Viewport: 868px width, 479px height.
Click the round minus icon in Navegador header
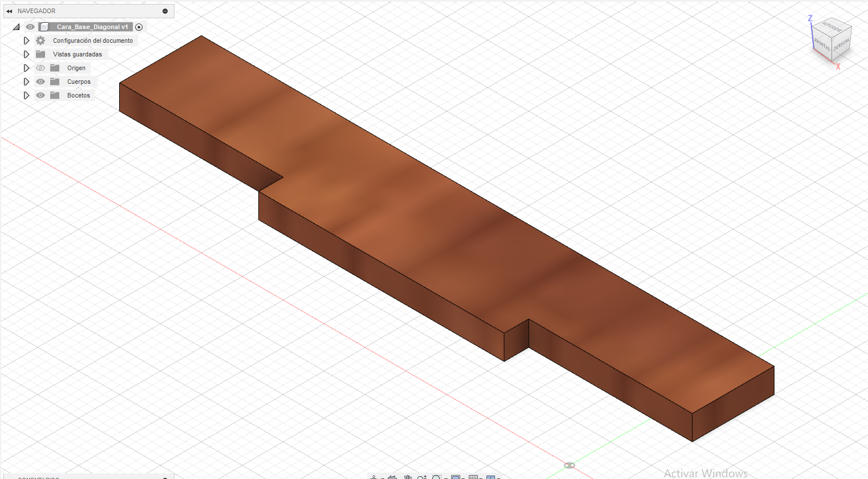[165, 11]
